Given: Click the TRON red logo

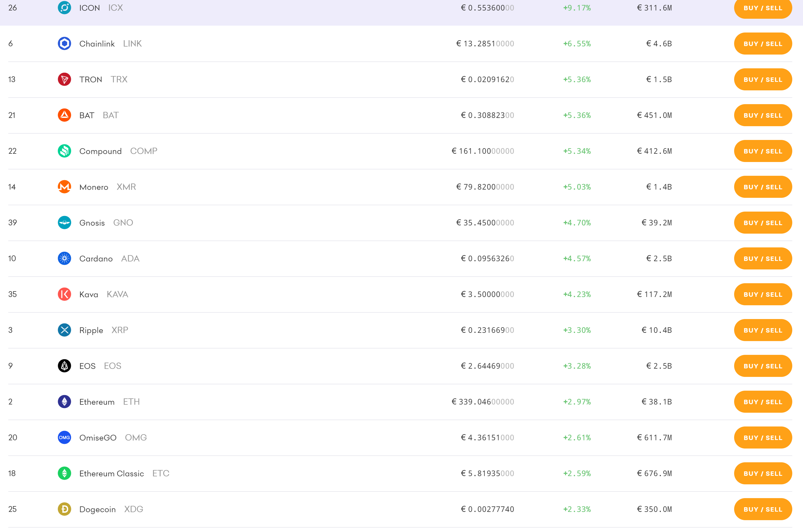Looking at the screenshot, I should click(x=64, y=79).
